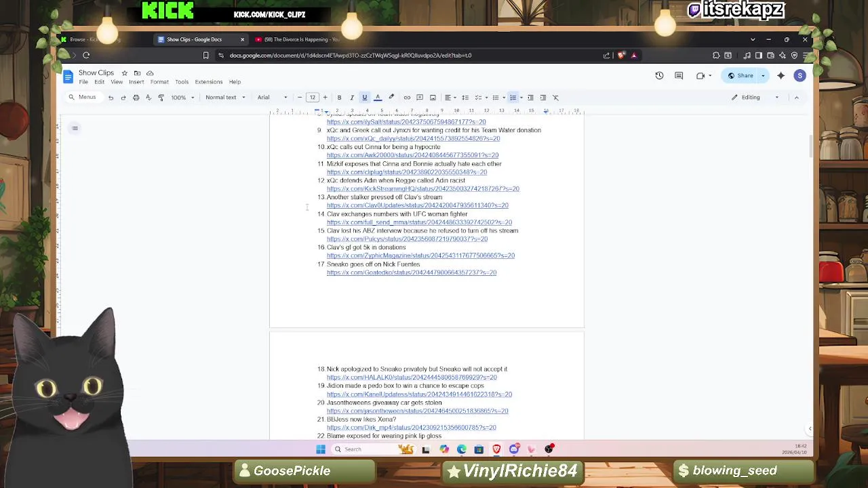Screen dimensions: 868x488
Task: Select the Paint format tool
Action: [161, 98]
